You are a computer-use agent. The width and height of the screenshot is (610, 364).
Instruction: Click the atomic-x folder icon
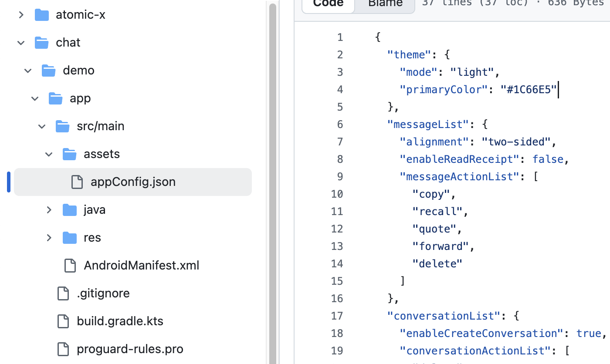[41, 15]
